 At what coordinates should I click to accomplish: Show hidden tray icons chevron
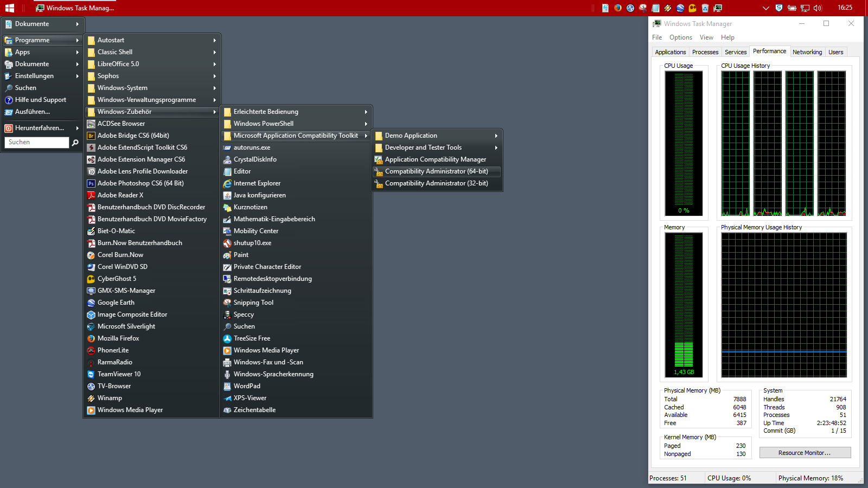point(766,8)
